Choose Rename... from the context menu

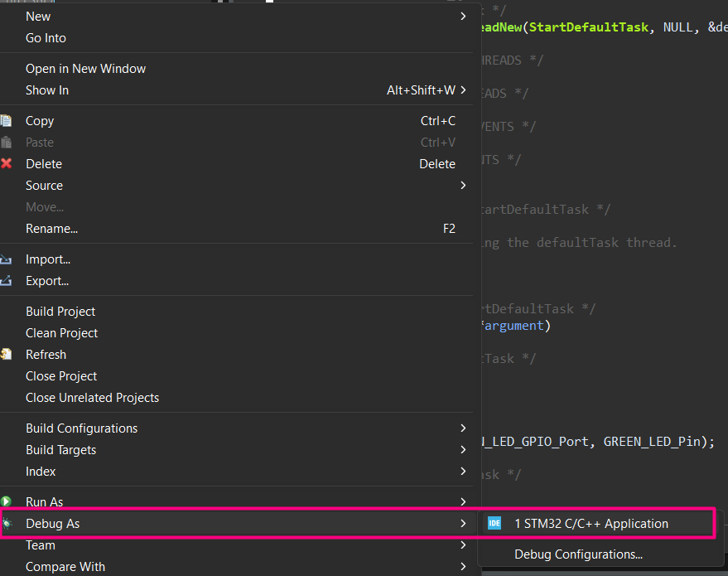click(x=51, y=229)
